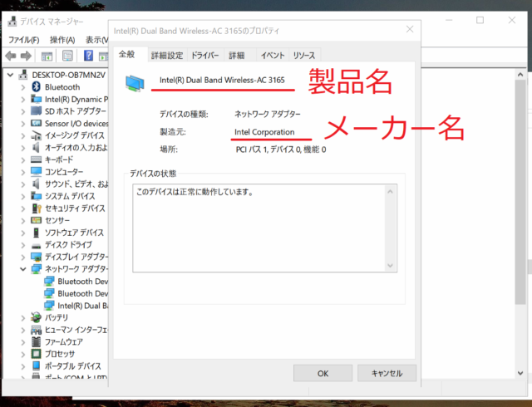
Task: Click the device manager scrollbar up arrow
Action: pos(520,74)
